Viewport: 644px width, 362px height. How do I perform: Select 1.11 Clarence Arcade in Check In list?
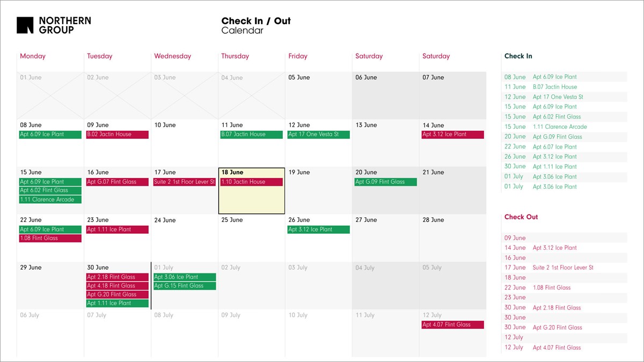tap(560, 127)
